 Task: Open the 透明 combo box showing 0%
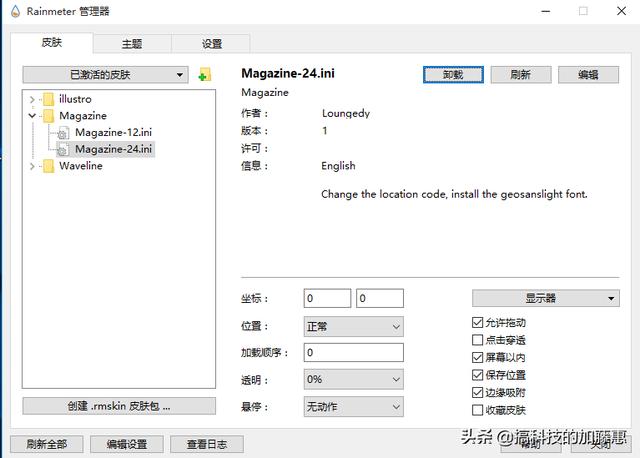point(353,380)
